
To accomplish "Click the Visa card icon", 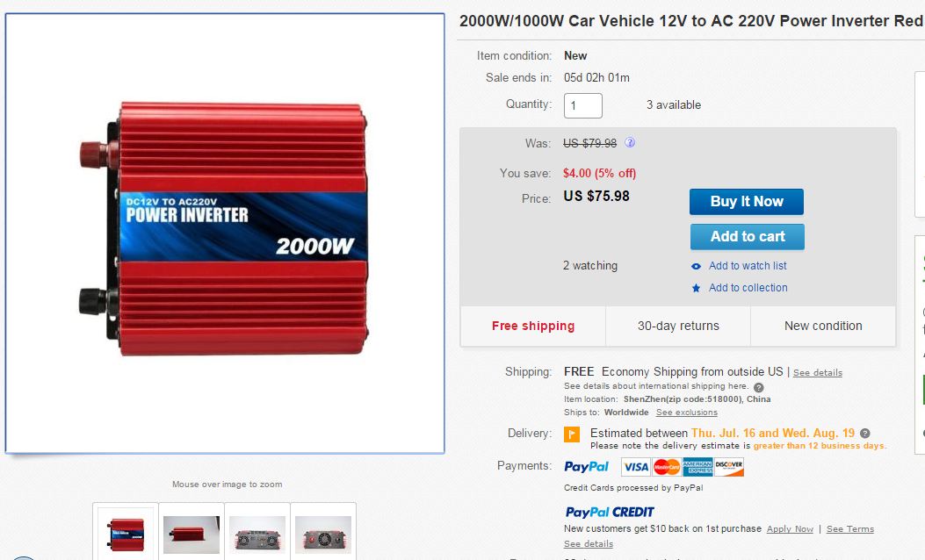I will [635, 467].
